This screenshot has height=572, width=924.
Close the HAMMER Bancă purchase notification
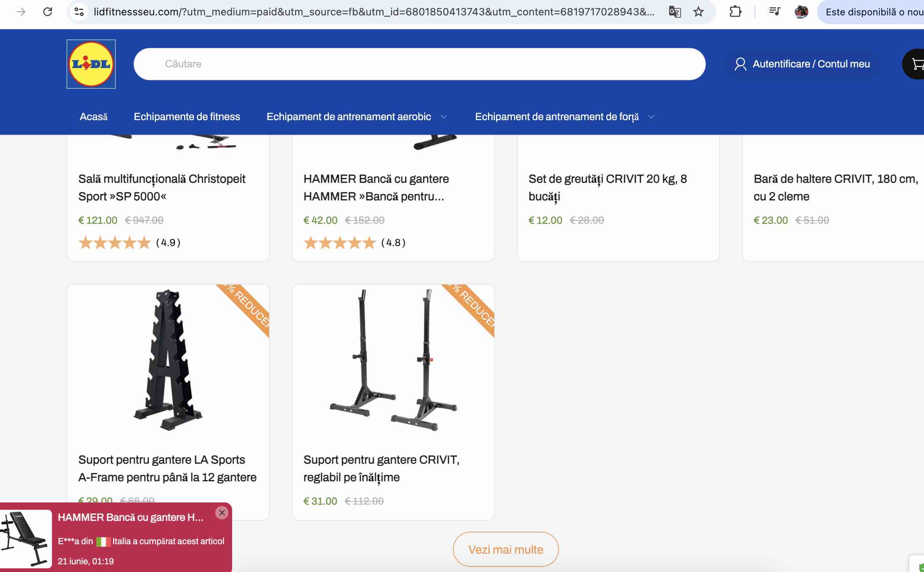click(222, 513)
